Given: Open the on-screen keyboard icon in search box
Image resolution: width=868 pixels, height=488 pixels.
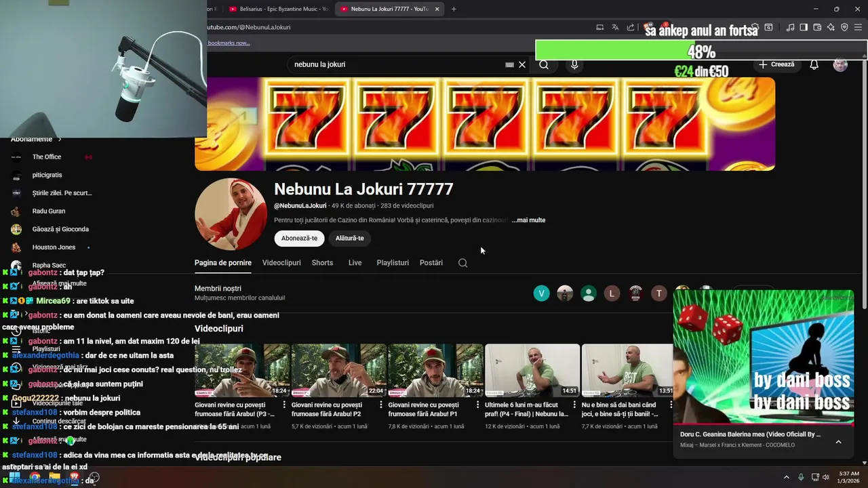Looking at the screenshot, I should click(509, 64).
